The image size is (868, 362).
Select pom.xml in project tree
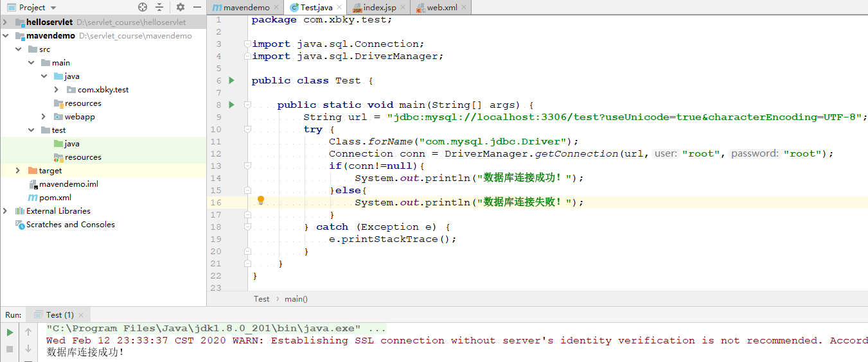(55, 198)
